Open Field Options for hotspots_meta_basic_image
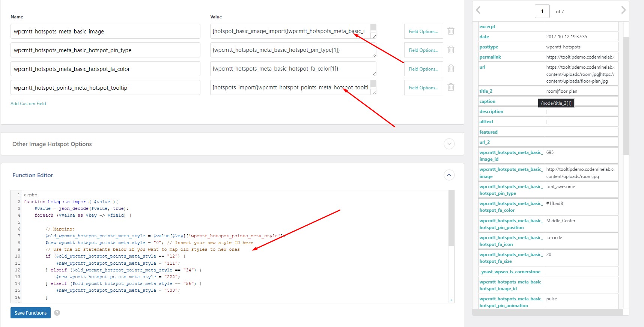 pyautogui.click(x=423, y=32)
